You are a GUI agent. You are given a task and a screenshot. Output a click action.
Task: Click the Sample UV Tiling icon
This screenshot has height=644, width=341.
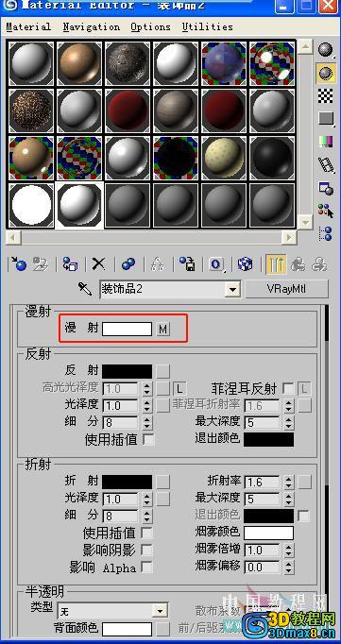pyautogui.click(x=326, y=119)
